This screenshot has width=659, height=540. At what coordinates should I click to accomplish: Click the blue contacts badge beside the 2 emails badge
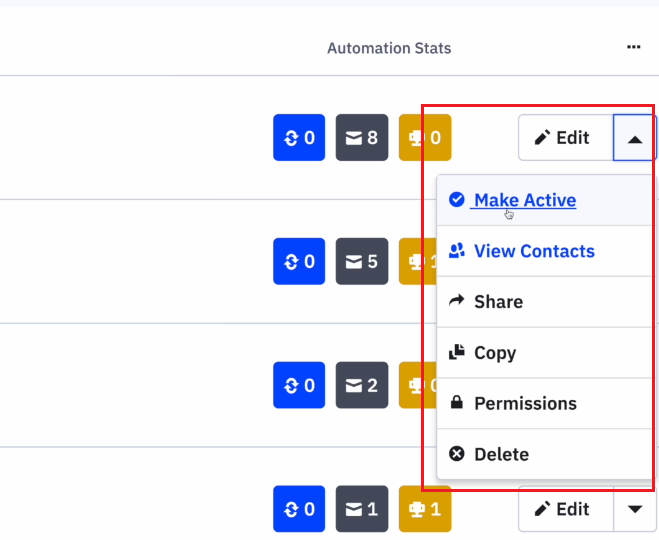[x=299, y=385]
